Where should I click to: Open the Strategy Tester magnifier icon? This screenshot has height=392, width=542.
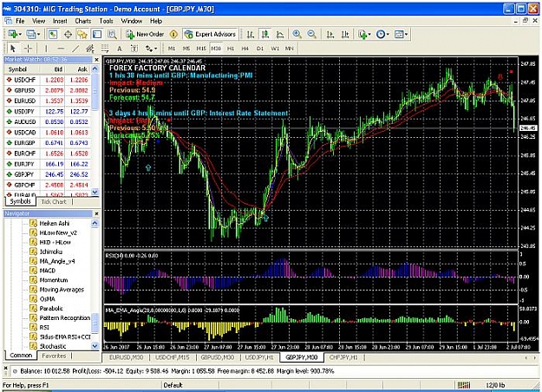pyautogui.click(x=112, y=34)
